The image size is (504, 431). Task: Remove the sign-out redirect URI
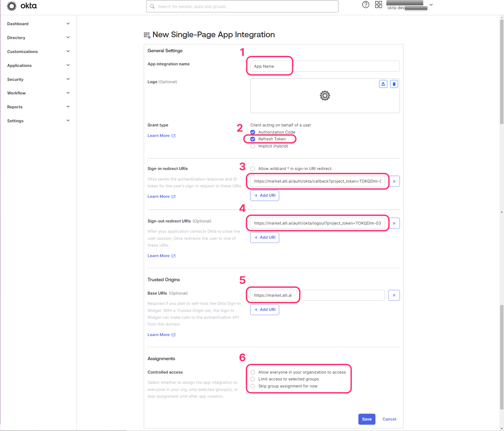point(394,223)
